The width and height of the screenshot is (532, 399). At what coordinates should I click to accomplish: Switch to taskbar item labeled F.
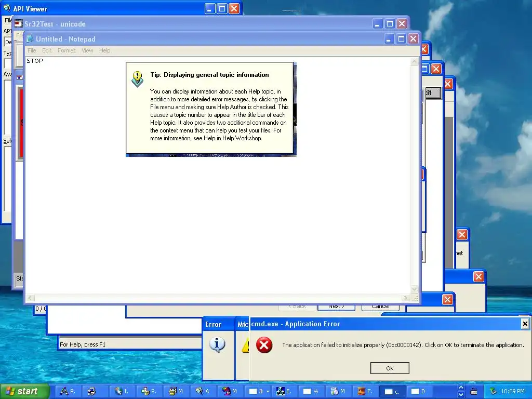(366, 392)
